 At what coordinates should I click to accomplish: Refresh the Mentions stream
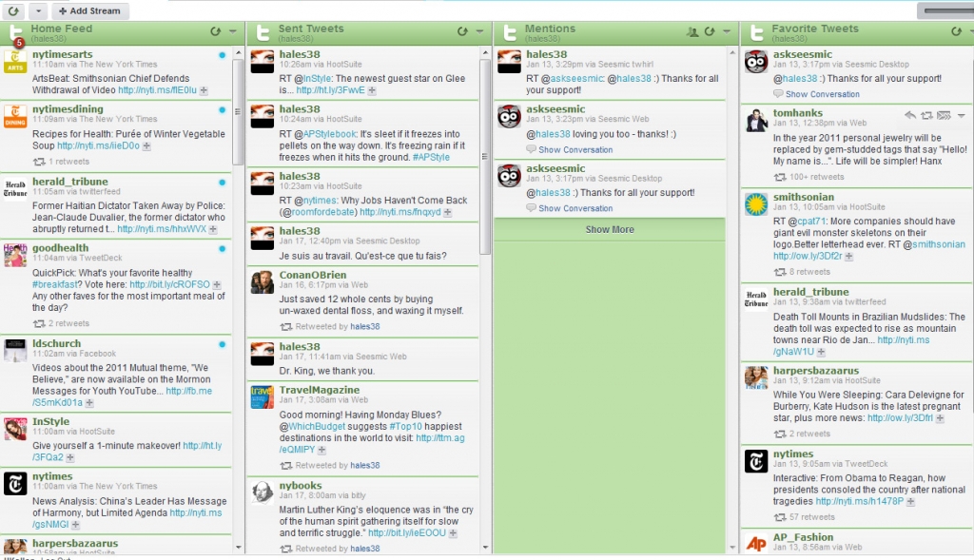click(x=710, y=32)
